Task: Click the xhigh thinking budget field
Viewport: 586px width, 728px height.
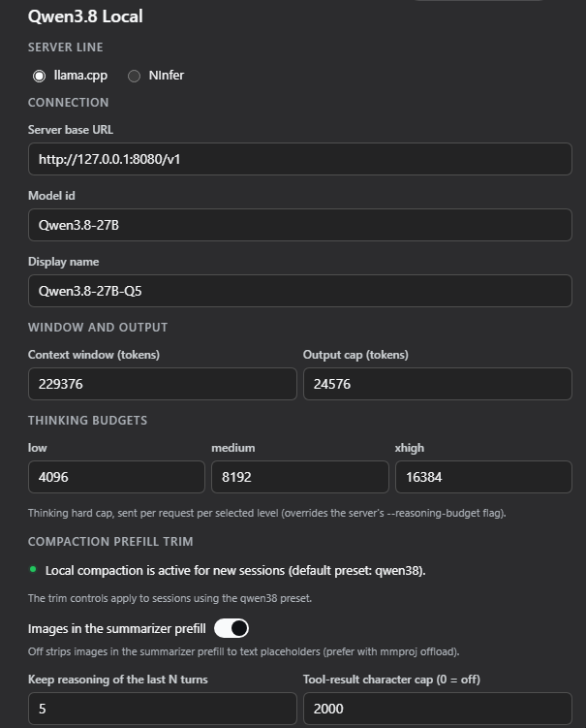Action: [483, 477]
